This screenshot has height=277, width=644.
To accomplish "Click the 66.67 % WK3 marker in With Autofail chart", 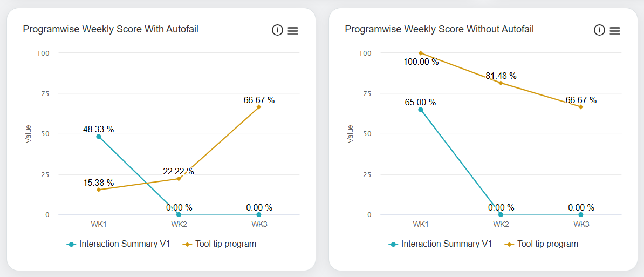I will coord(259,107).
